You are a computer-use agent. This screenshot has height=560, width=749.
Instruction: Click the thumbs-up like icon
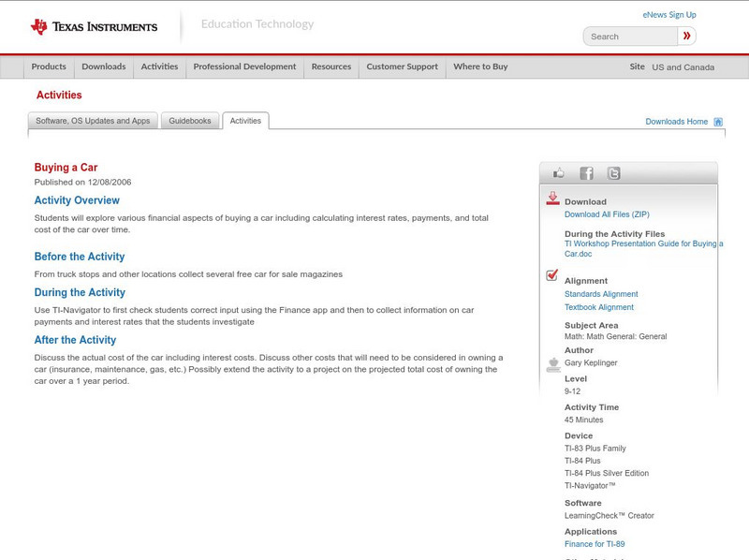pos(558,173)
